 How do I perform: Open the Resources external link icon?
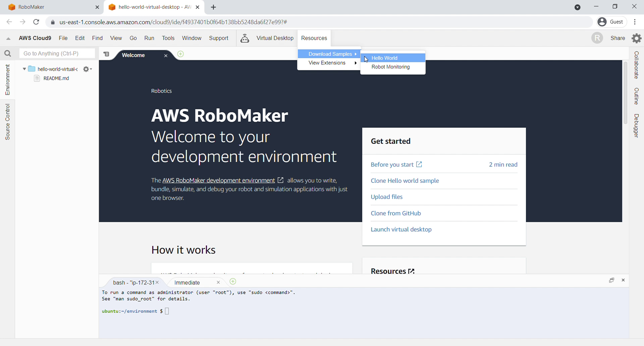[x=412, y=271]
